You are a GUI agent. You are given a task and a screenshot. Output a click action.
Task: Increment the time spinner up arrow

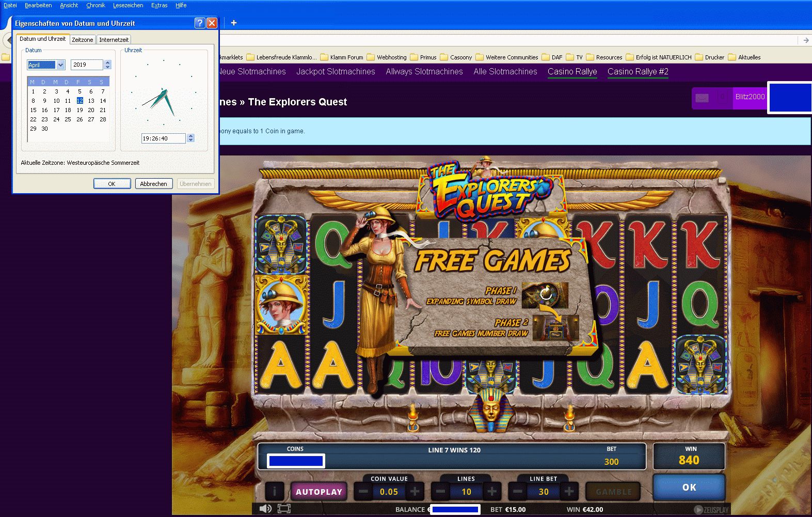coord(190,136)
